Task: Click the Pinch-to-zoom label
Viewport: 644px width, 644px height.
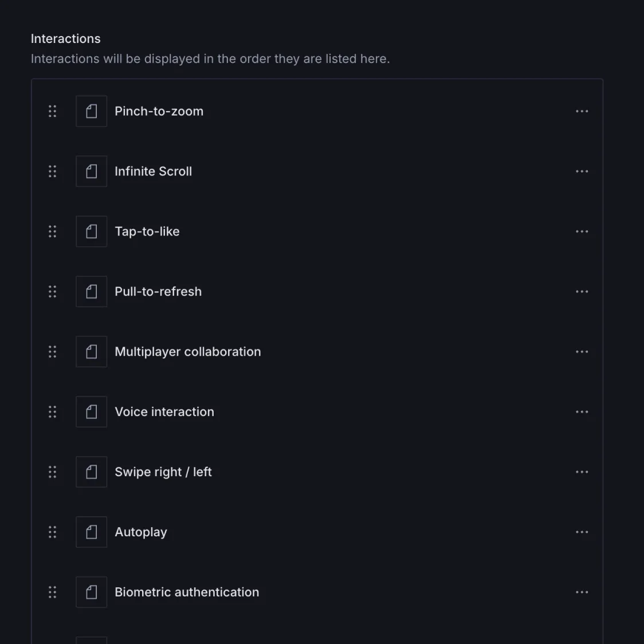Action: 159,111
